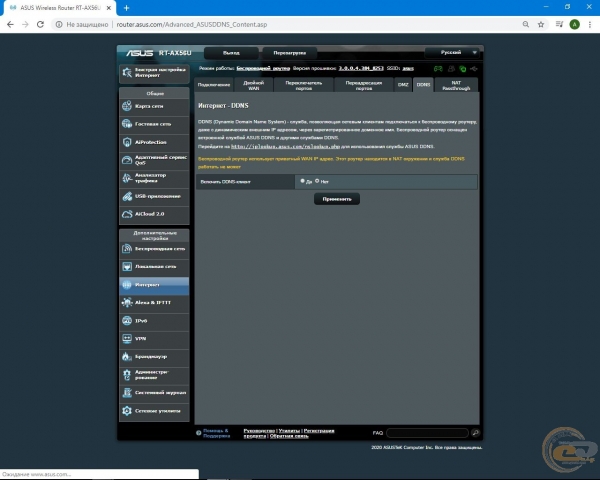Open Регистрация продукта footer link
Viewport: 600px width, 480px height.
[x=319, y=431]
